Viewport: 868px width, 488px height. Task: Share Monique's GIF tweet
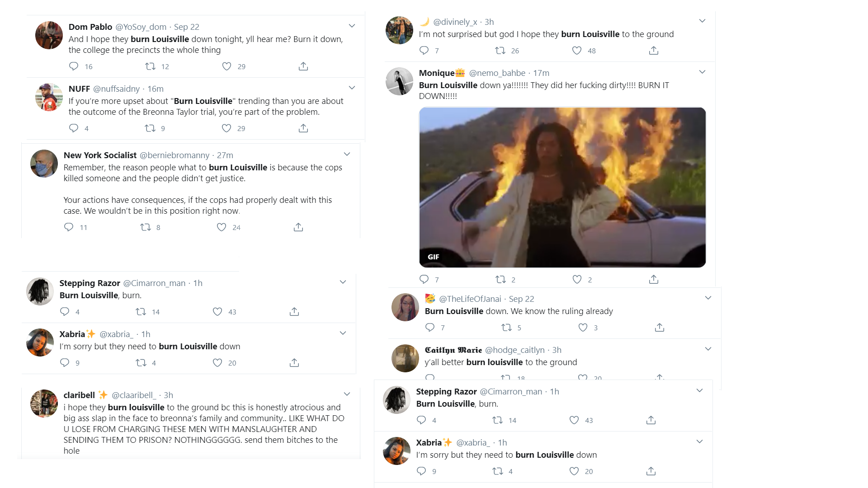pyautogui.click(x=654, y=279)
